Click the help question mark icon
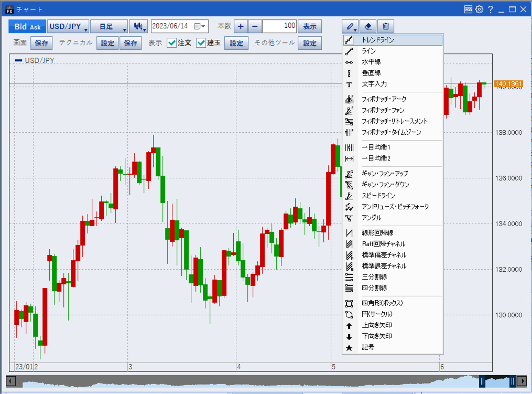Image resolution: width=532 pixels, height=394 pixels. [490, 9]
